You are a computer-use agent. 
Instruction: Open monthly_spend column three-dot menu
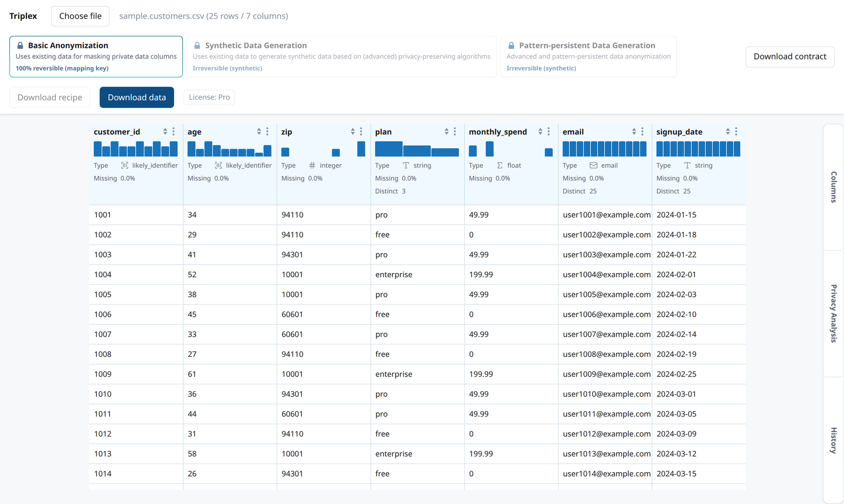[549, 132]
